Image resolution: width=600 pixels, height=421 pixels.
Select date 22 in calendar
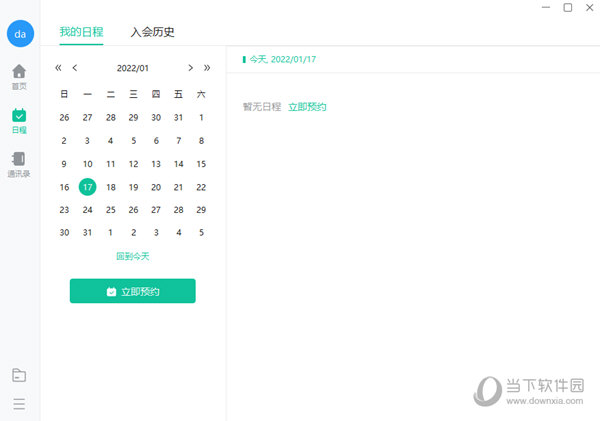coord(201,187)
